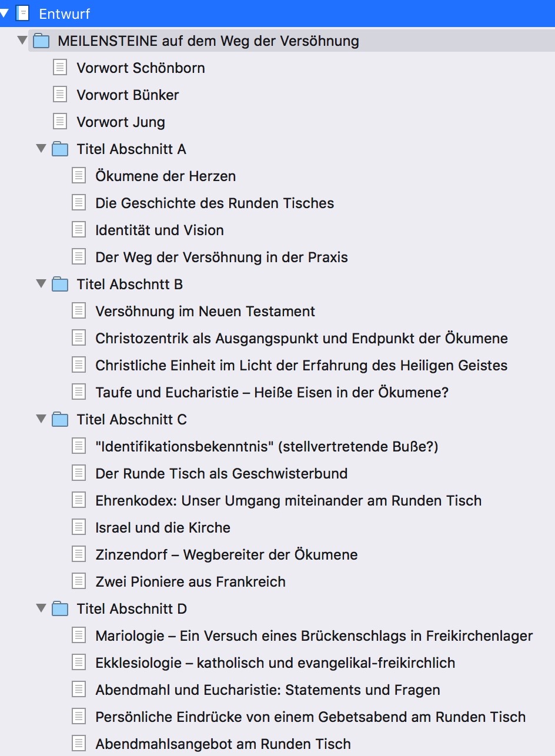Image resolution: width=555 pixels, height=756 pixels.
Task: Click the Titel Abschnitt C folder icon
Action: 60,420
